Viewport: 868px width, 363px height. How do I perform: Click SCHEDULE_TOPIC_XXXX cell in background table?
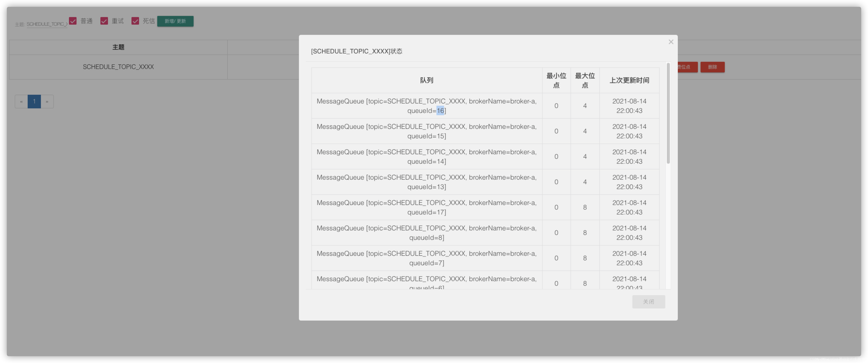tap(118, 67)
